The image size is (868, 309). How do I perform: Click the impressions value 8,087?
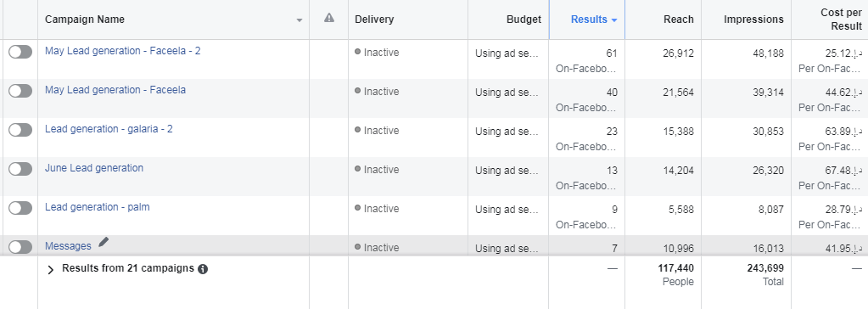click(771, 210)
